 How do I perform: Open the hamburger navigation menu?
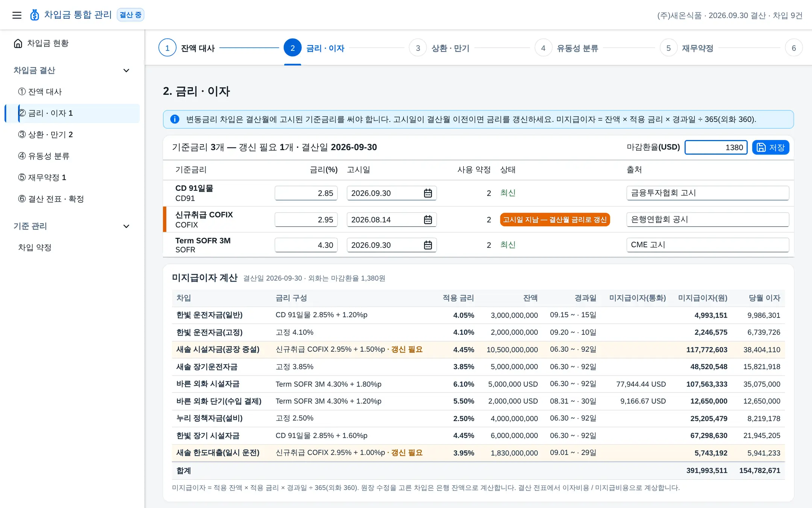click(17, 15)
